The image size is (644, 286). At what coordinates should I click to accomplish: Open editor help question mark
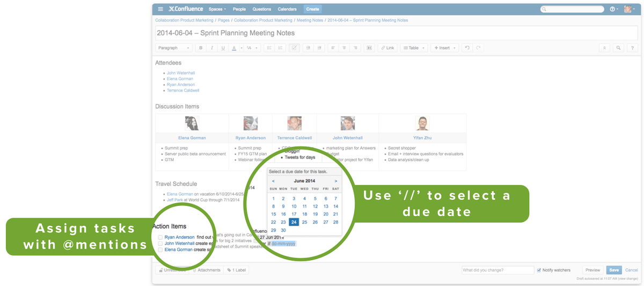click(x=633, y=48)
